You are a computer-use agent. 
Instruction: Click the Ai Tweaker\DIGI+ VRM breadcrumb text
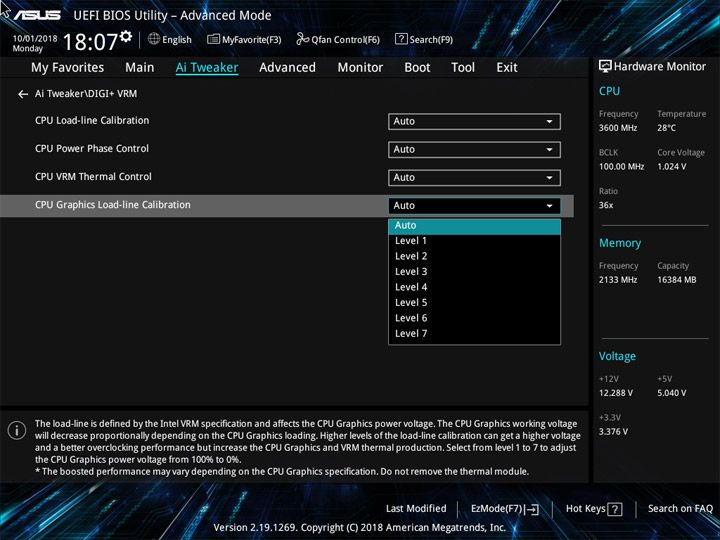point(86,94)
